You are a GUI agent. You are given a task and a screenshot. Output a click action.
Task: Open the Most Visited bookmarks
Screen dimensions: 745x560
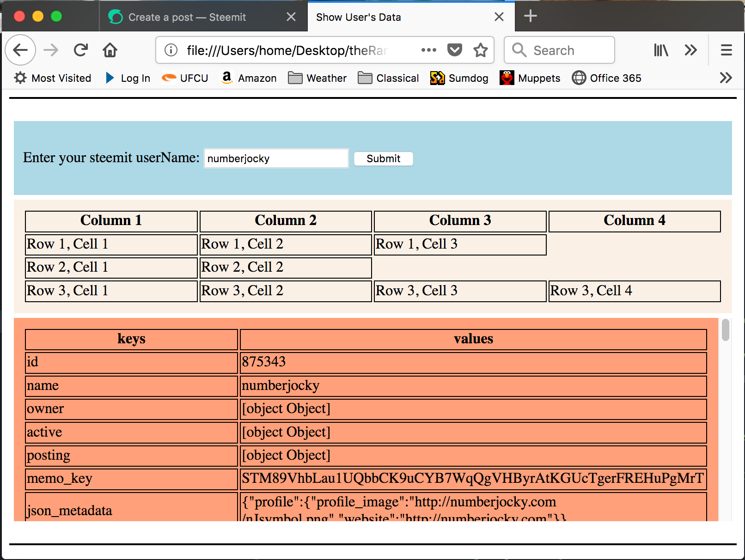[x=53, y=78]
